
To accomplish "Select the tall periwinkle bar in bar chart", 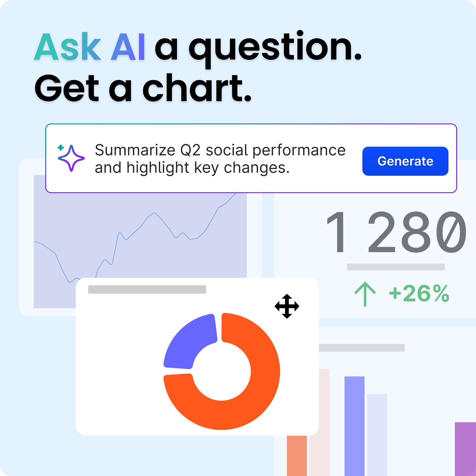I will [x=354, y=426].
